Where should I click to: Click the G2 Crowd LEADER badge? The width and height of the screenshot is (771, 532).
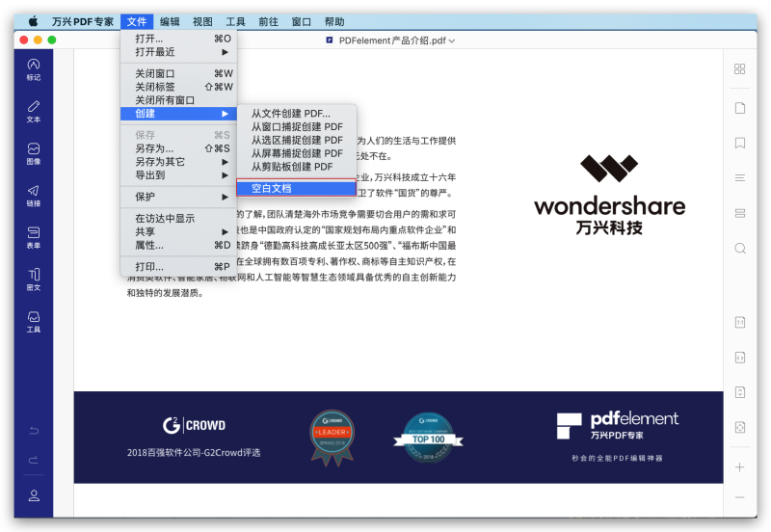click(x=332, y=438)
